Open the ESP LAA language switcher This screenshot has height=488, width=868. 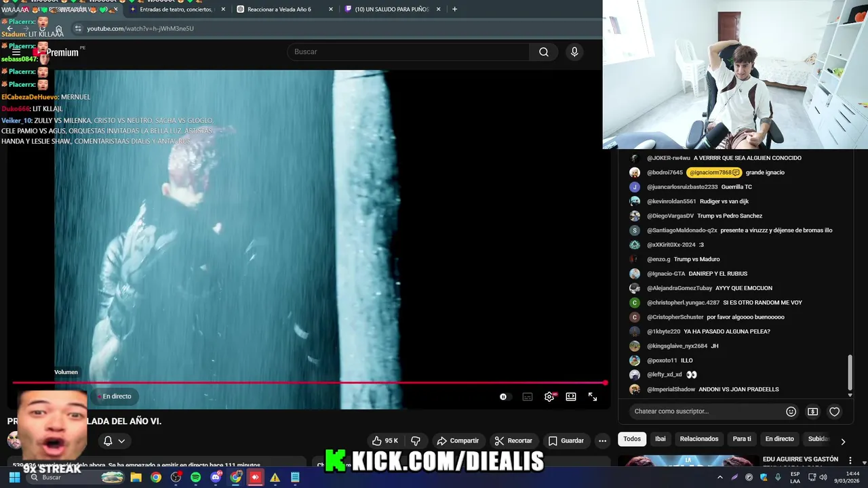pos(795,477)
